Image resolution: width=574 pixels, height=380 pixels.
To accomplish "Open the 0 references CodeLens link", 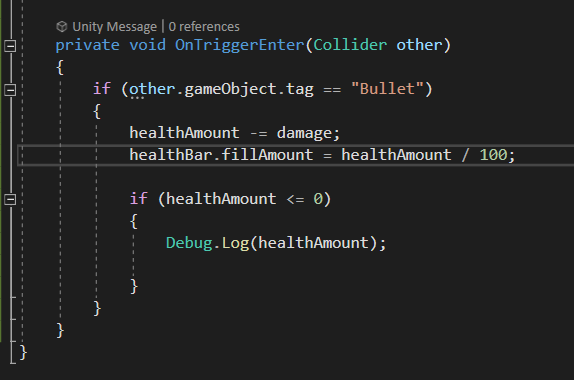I will pos(204,27).
